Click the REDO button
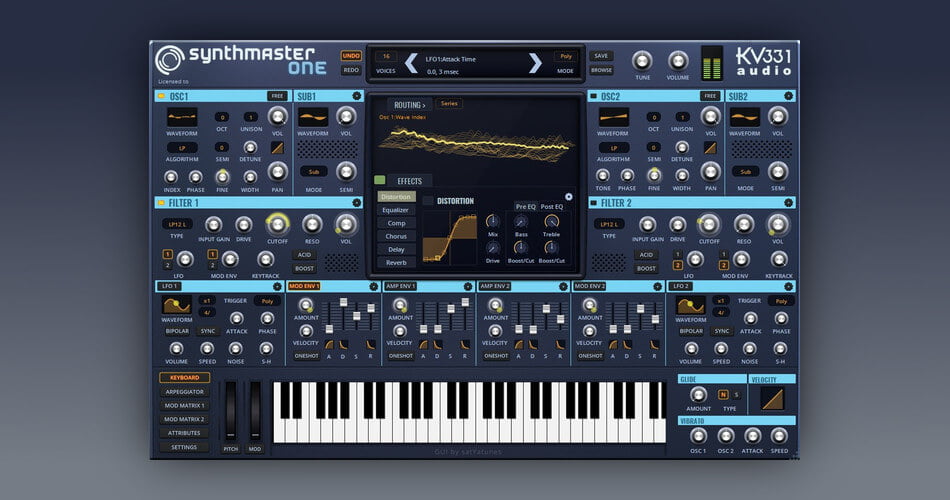Screen dimensions: 950x500 (x=351, y=70)
